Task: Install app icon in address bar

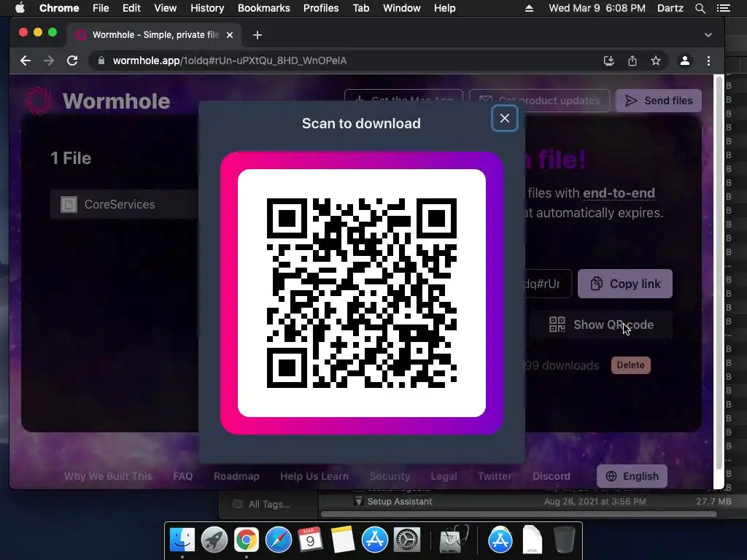Action: click(609, 61)
